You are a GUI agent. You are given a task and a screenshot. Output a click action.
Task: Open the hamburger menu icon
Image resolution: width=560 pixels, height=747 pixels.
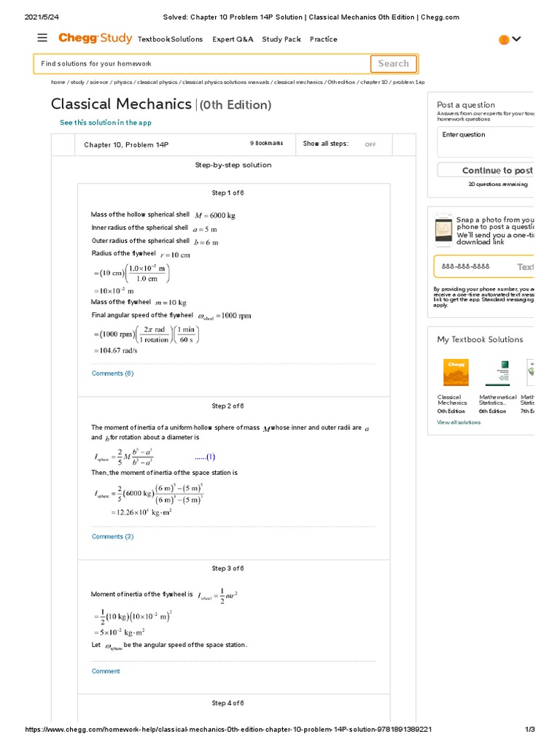pyautogui.click(x=42, y=38)
